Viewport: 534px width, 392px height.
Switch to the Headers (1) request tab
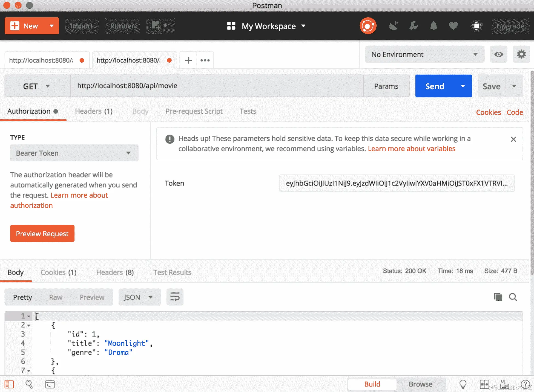coord(94,111)
